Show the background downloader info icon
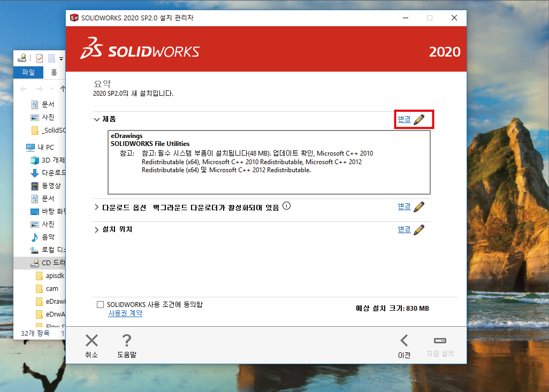Image resolution: width=549 pixels, height=392 pixels. [x=286, y=206]
